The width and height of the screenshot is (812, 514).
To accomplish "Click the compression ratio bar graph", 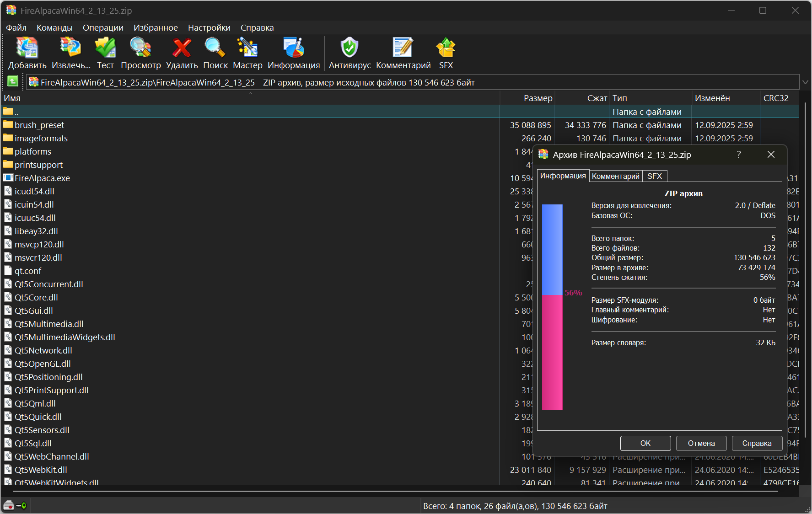I will pos(552,307).
